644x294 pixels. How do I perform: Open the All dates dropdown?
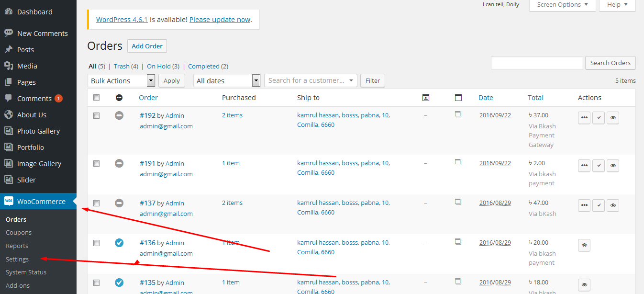click(x=227, y=80)
